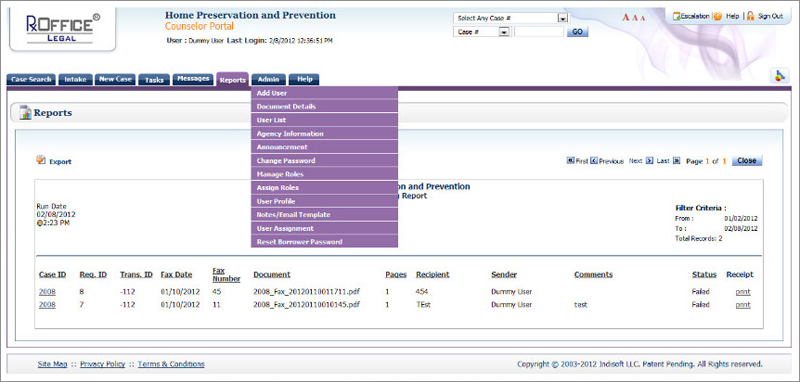Image resolution: width=800 pixels, height=382 pixels.
Task: Click the Last page arrow icon
Action: click(677, 160)
